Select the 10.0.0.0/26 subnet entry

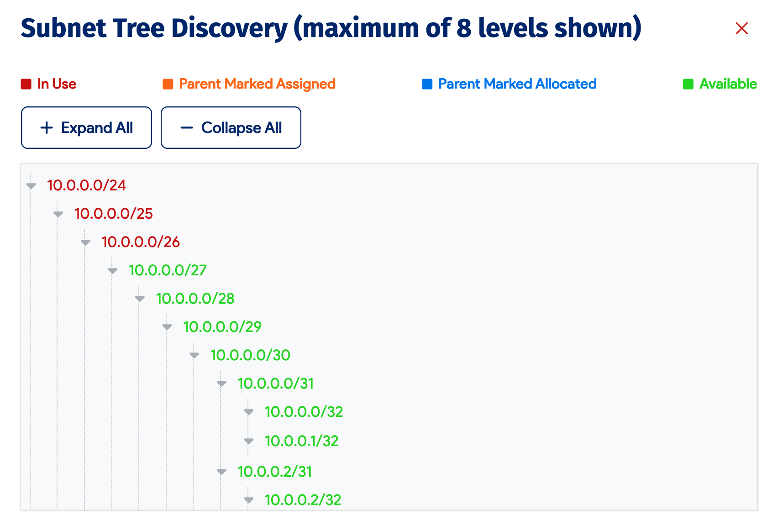pyautogui.click(x=140, y=242)
